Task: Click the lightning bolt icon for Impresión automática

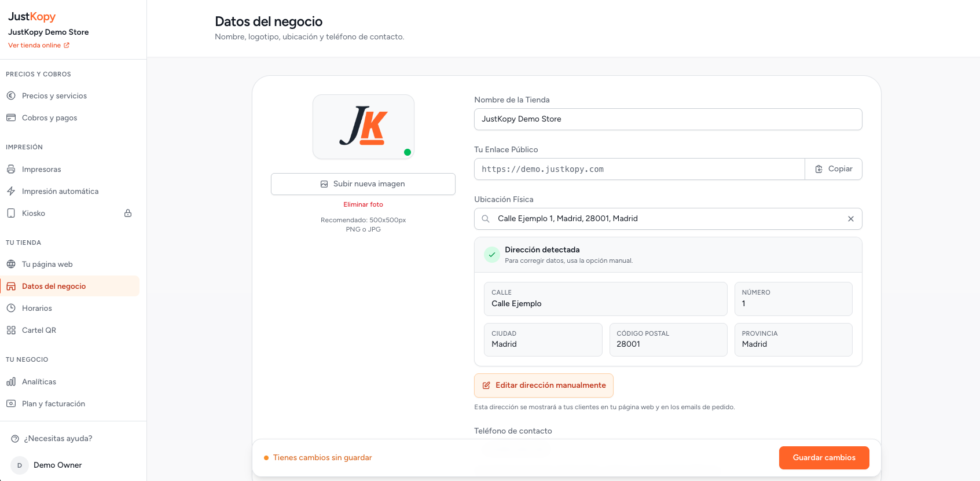Action: (11, 191)
